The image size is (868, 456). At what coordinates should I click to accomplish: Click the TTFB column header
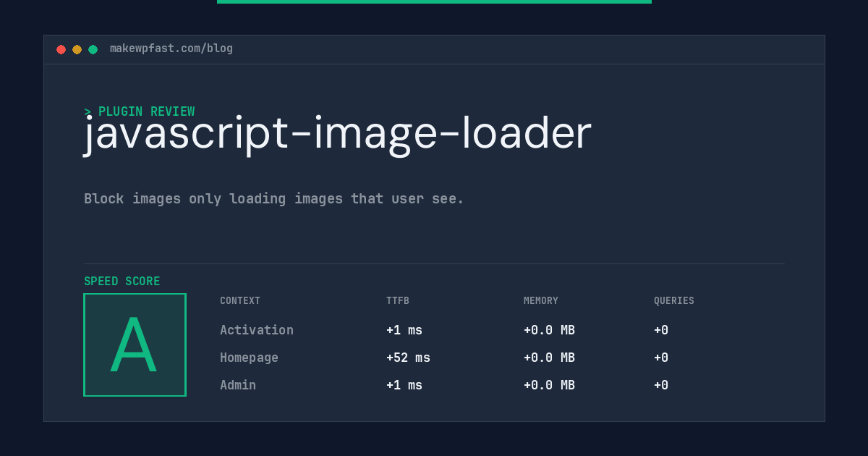click(x=398, y=301)
